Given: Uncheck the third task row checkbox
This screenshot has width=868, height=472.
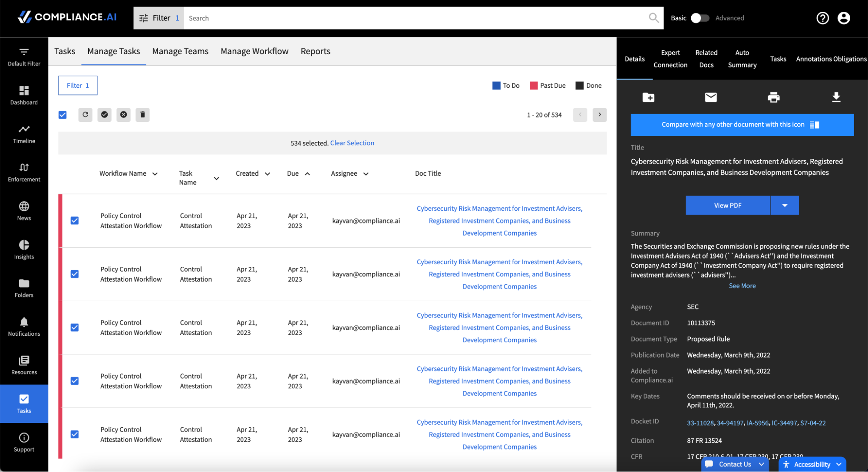Looking at the screenshot, I should (x=75, y=327).
